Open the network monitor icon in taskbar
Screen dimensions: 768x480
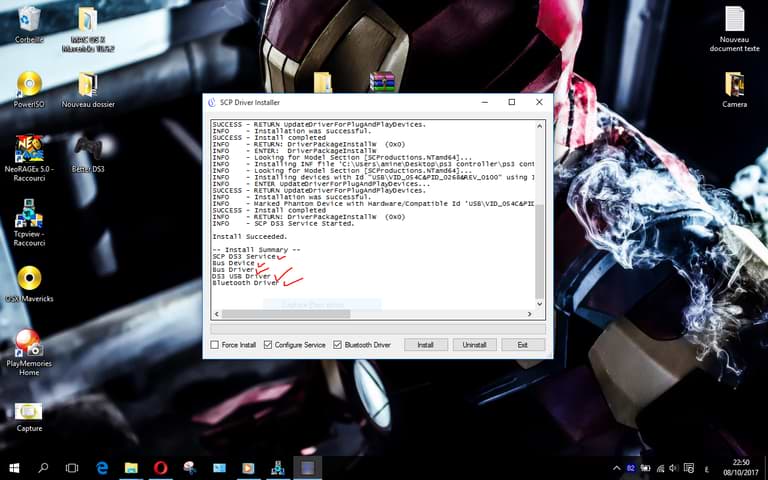278,468
